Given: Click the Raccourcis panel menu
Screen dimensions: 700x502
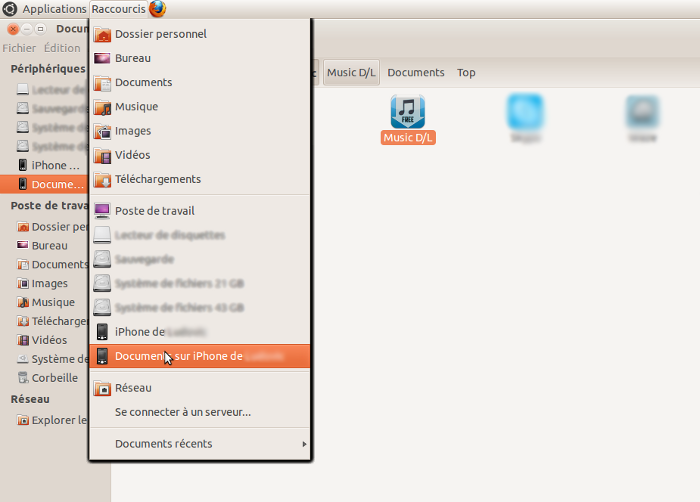Looking at the screenshot, I should (x=119, y=9).
